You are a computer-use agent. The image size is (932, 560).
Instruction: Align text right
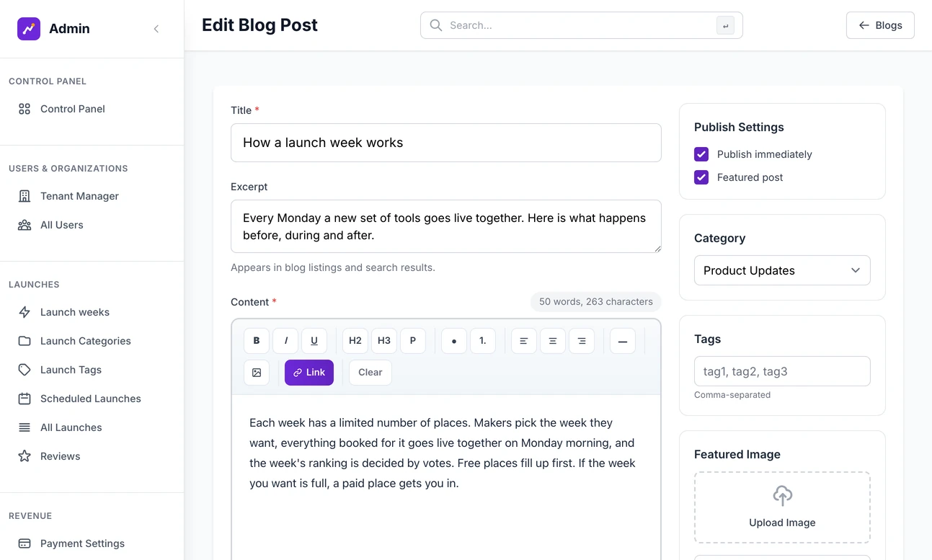tap(582, 341)
